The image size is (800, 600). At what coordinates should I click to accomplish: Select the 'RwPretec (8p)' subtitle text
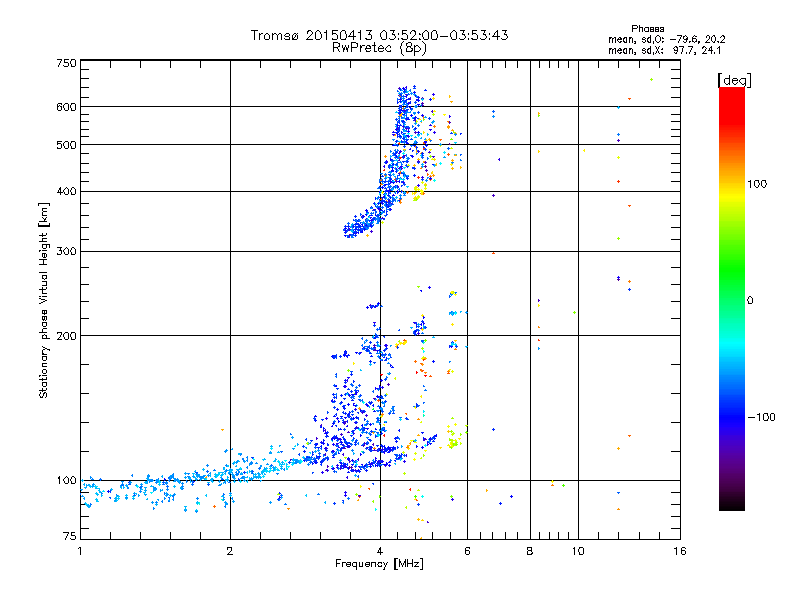tap(379, 48)
